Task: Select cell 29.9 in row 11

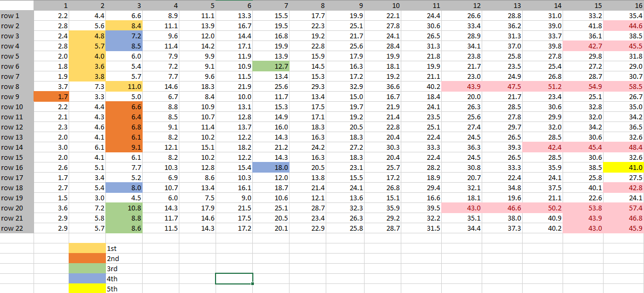Action: pyautogui.click(x=543, y=117)
